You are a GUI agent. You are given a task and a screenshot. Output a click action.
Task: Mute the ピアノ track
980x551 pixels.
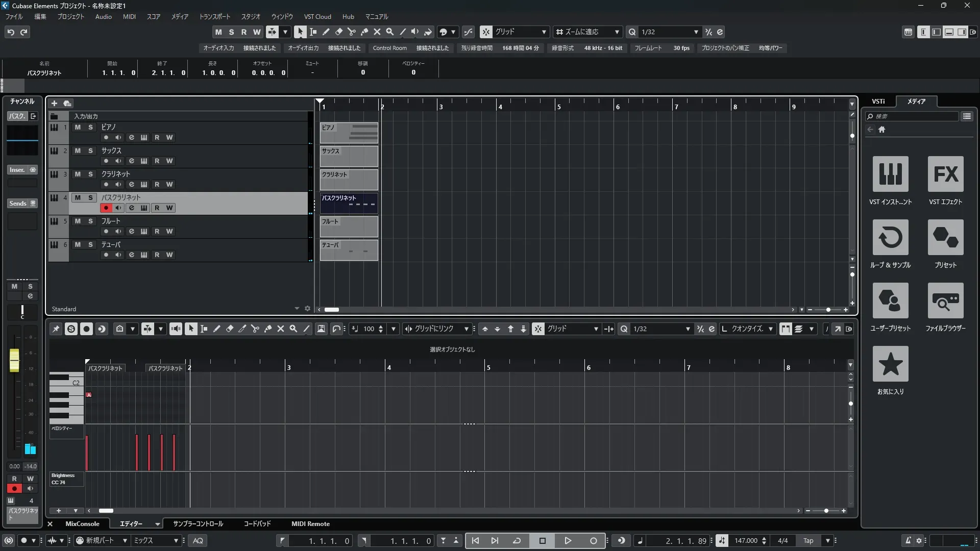point(78,128)
